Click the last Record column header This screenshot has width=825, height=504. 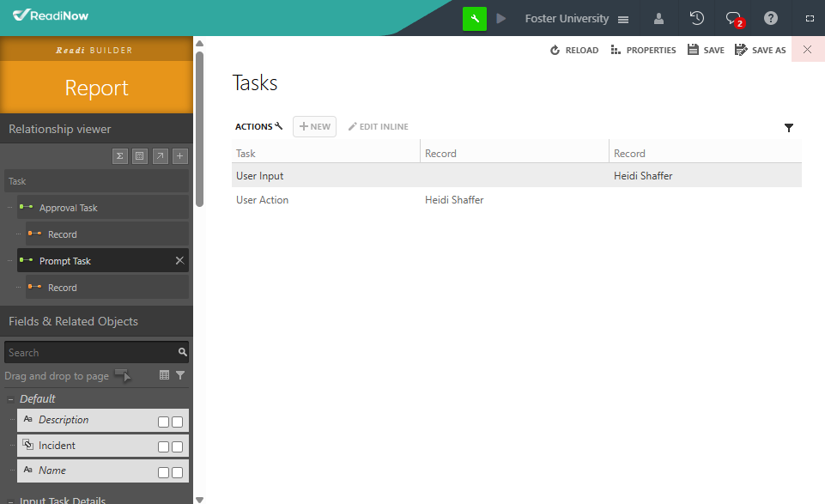(x=706, y=153)
